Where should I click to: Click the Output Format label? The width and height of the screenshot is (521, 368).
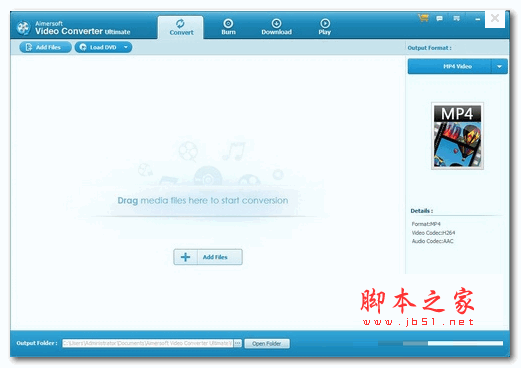tap(429, 48)
